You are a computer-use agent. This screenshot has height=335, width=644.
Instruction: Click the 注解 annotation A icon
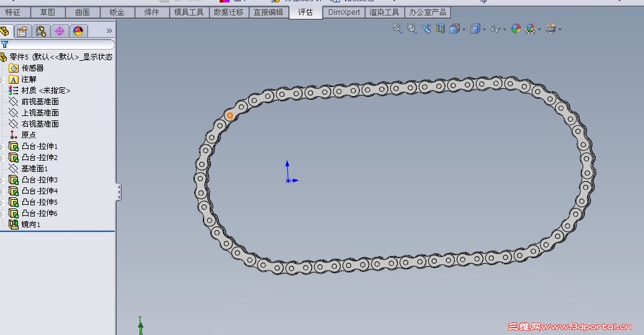click(x=14, y=79)
